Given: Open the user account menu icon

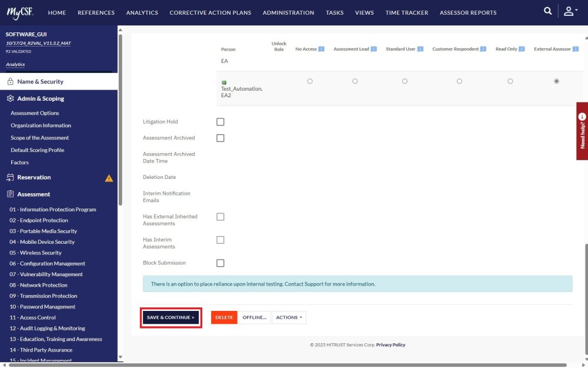Looking at the screenshot, I should [x=570, y=11].
